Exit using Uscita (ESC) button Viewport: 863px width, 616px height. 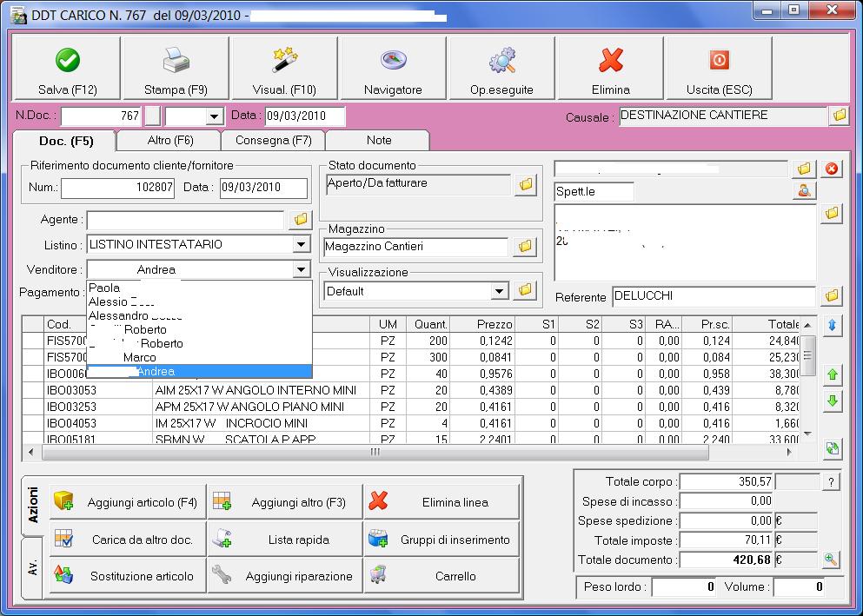pyautogui.click(x=719, y=70)
